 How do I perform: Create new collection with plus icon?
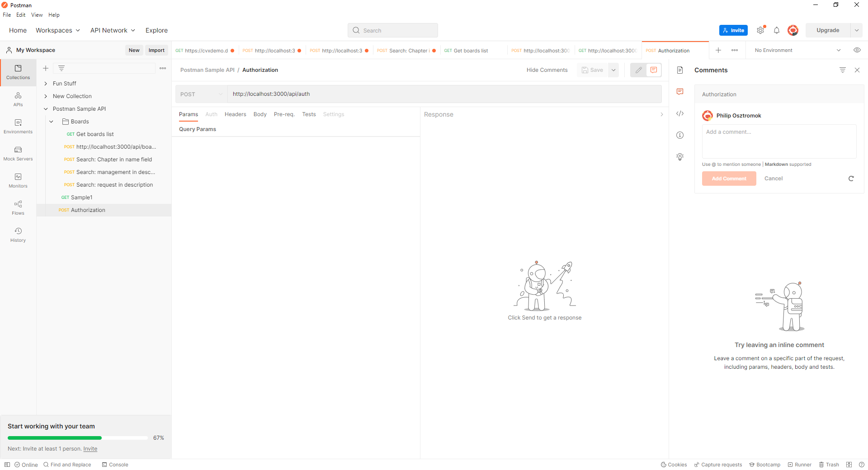click(x=46, y=68)
